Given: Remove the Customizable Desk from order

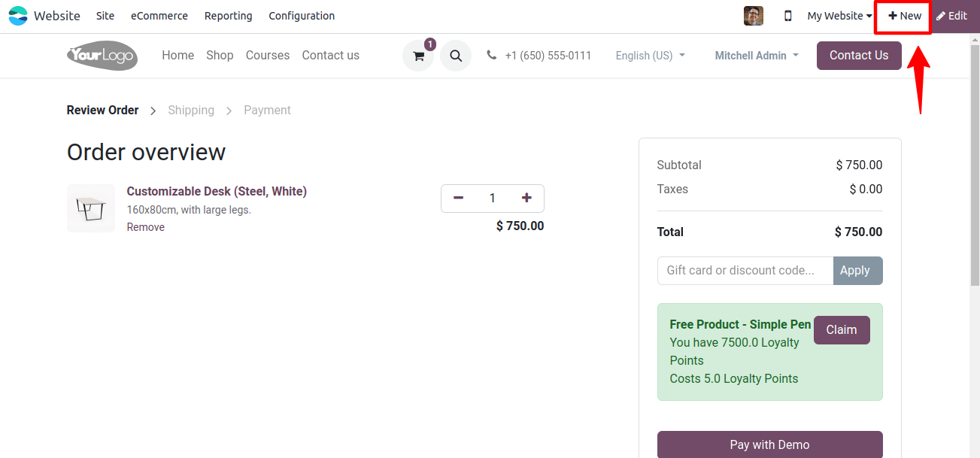Looking at the screenshot, I should [x=145, y=227].
